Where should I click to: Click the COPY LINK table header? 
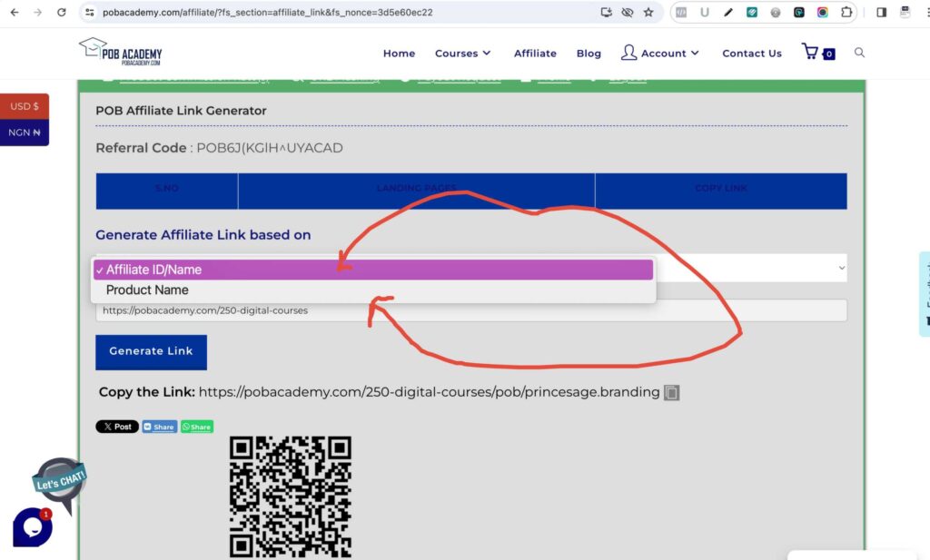click(x=721, y=189)
